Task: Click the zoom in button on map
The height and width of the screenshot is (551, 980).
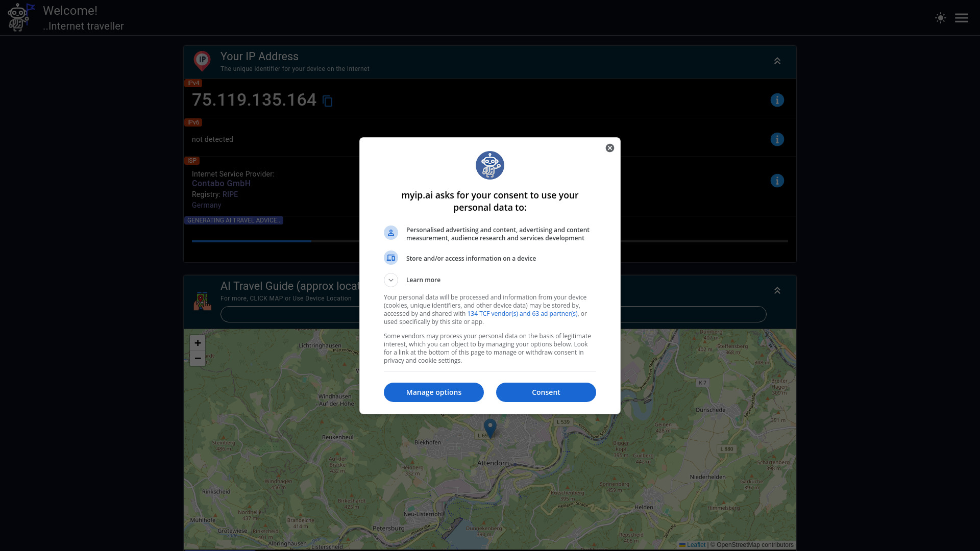Action: tap(197, 342)
